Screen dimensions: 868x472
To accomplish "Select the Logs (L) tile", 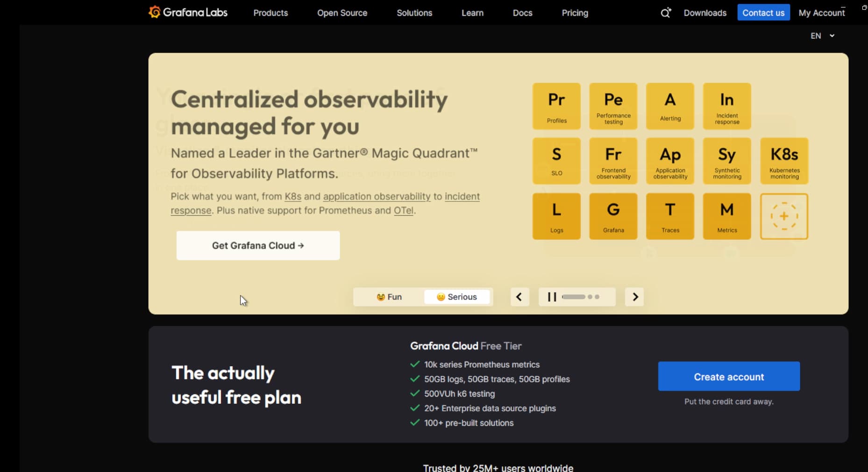I will pyautogui.click(x=556, y=216).
